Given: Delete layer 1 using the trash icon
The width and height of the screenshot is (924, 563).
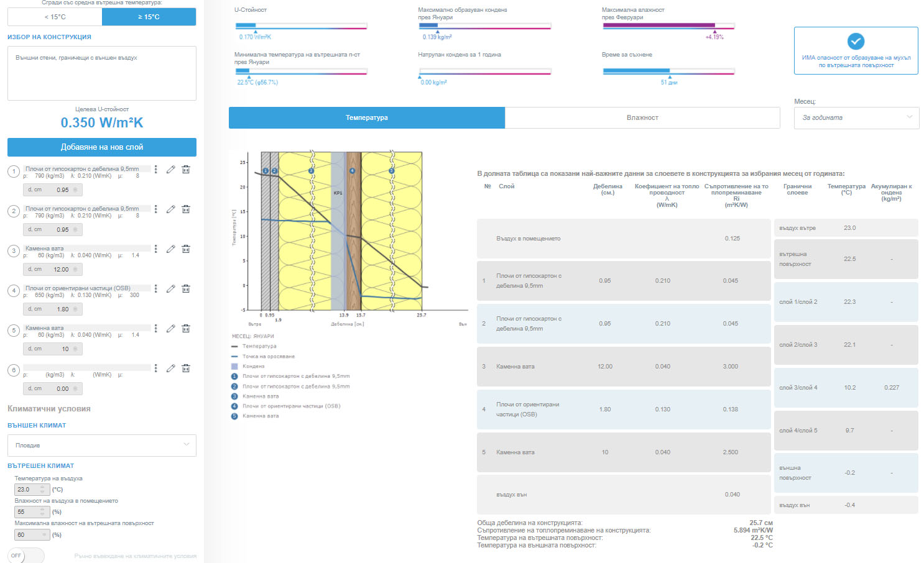Looking at the screenshot, I should 185,170.
